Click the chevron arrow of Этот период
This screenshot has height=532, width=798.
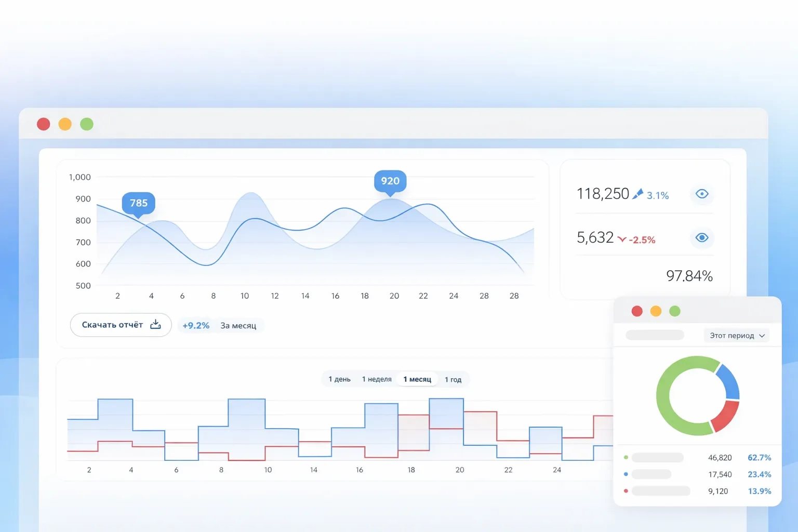pyautogui.click(x=762, y=336)
